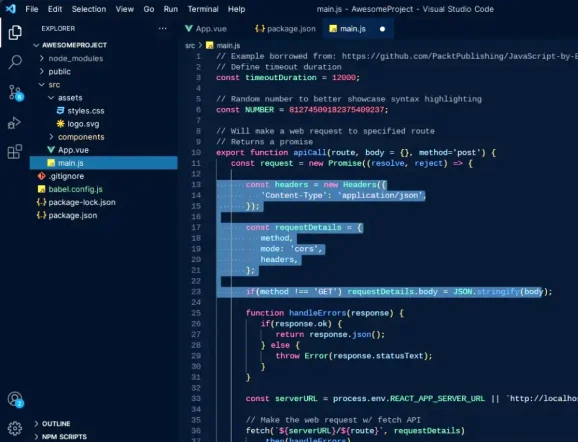Click the apiCall function name
This screenshot has width=578, height=442.
click(310, 152)
